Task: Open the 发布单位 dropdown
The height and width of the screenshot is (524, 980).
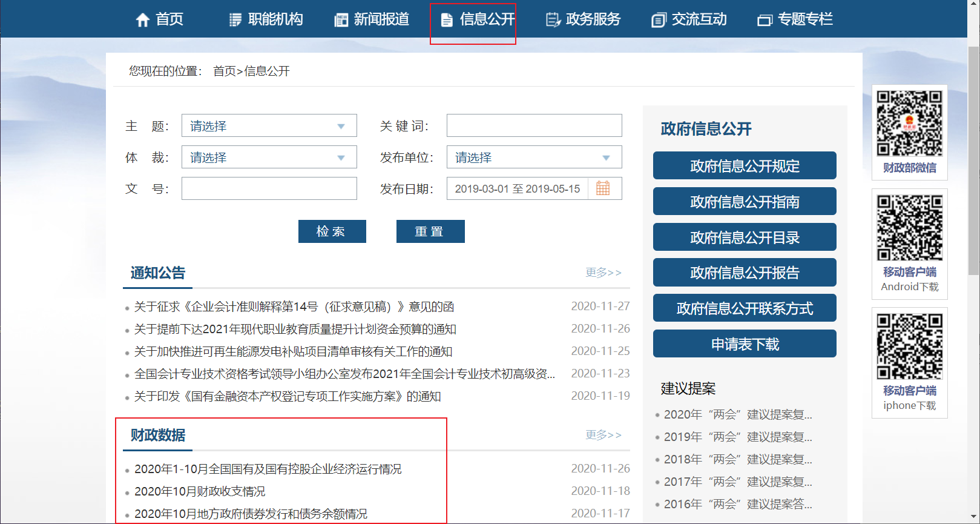Action: (534, 158)
